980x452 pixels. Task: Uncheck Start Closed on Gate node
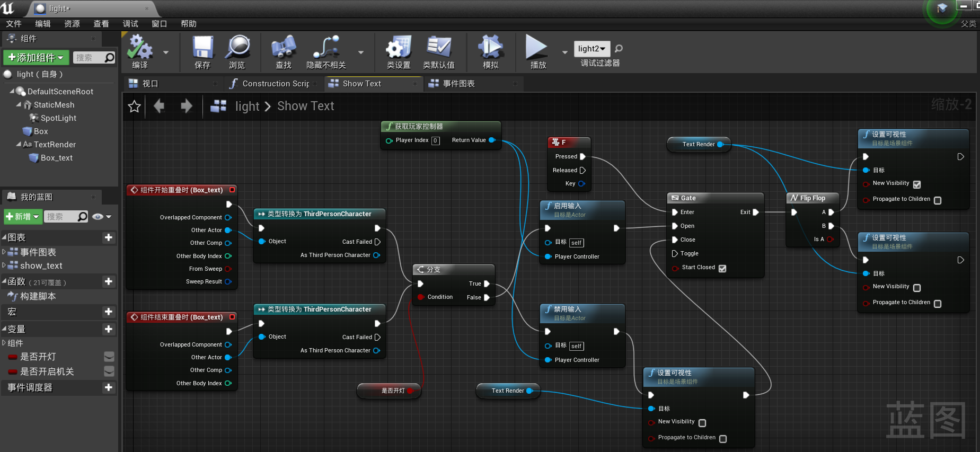tap(722, 269)
